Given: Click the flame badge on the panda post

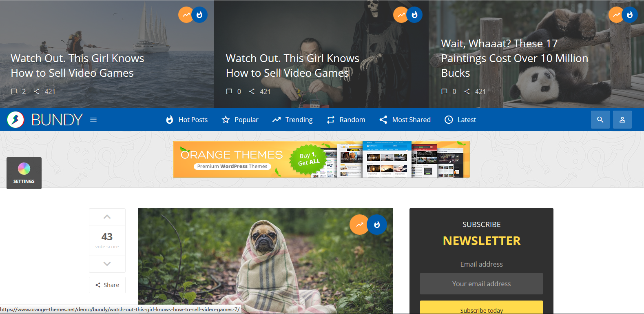Looking at the screenshot, I should [630, 15].
